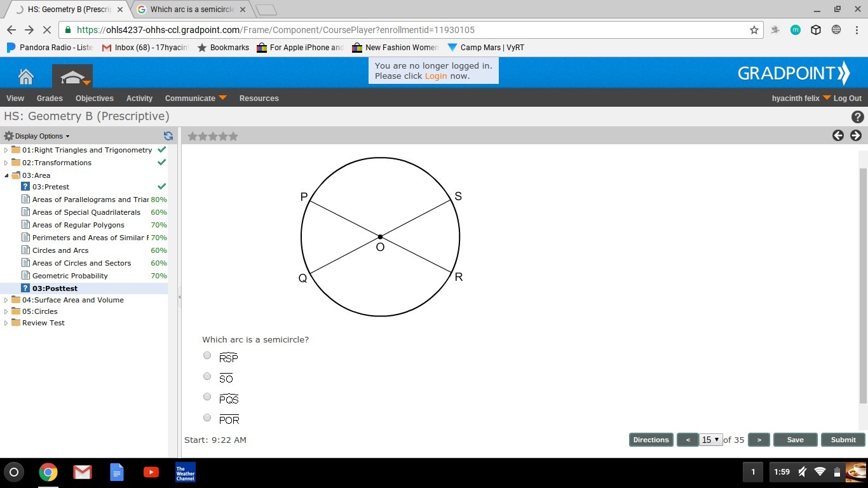This screenshot has height=488, width=868.
Task: Expand the 02:Transformations folder
Action: coord(6,163)
